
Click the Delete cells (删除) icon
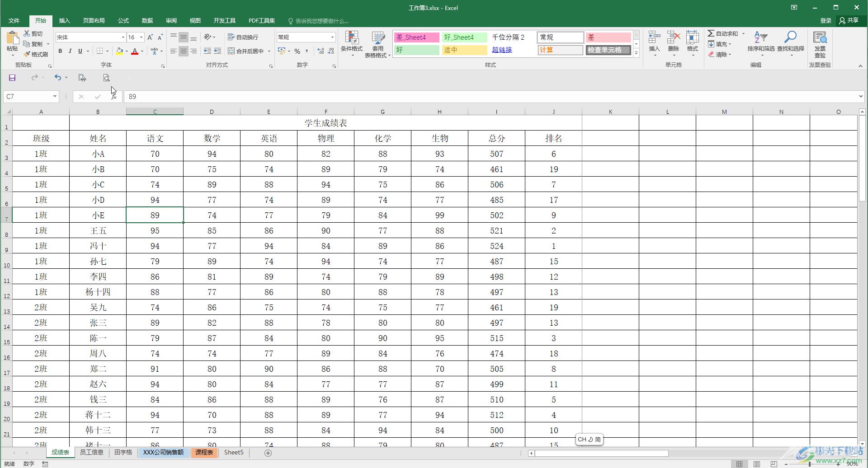674,37
